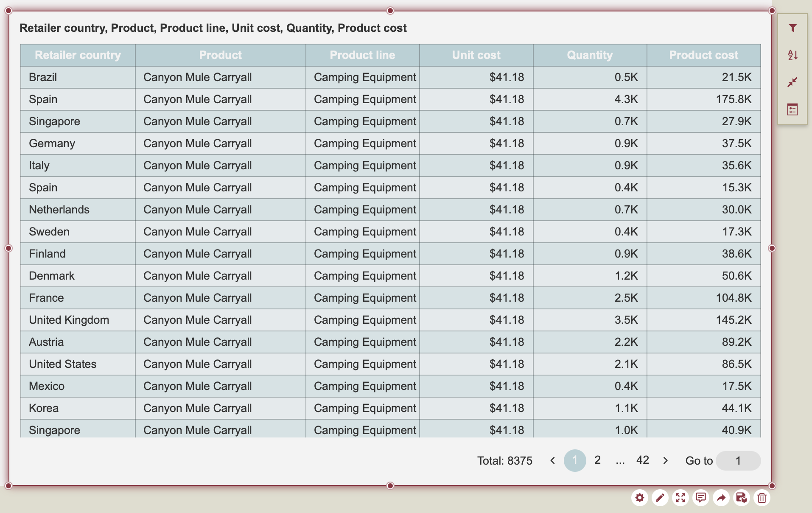Click the Retailer country column header
The width and height of the screenshot is (812, 513).
tap(78, 55)
